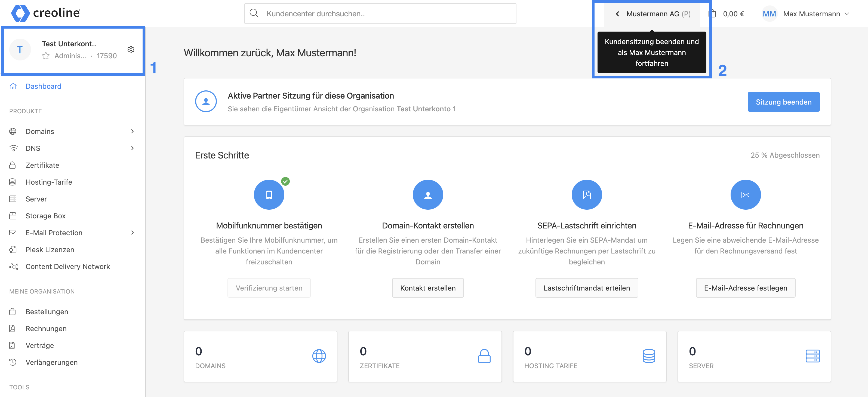Screen dimensions: 868x397
Task: Click the star icon beside Adminis...
Action: [x=46, y=56]
